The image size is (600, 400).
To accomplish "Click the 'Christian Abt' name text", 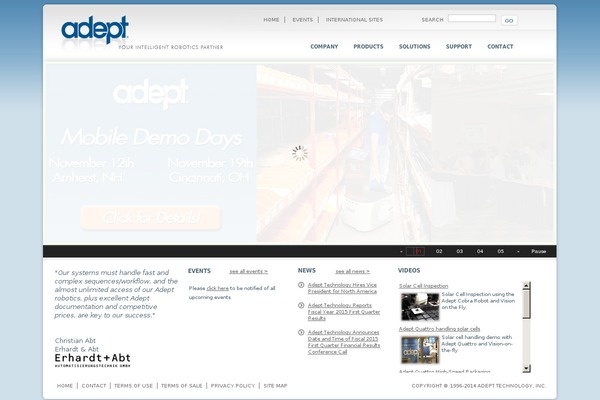I will click(75, 340).
